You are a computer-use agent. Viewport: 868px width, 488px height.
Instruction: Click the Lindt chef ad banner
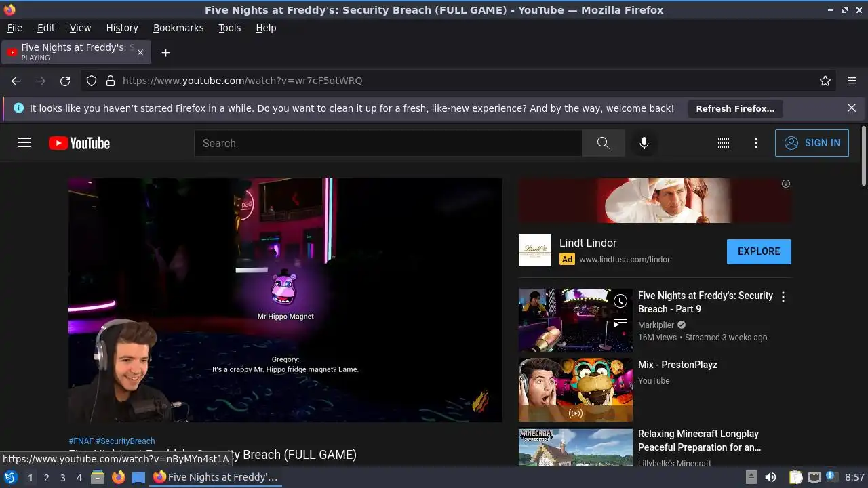[x=655, y=201]
